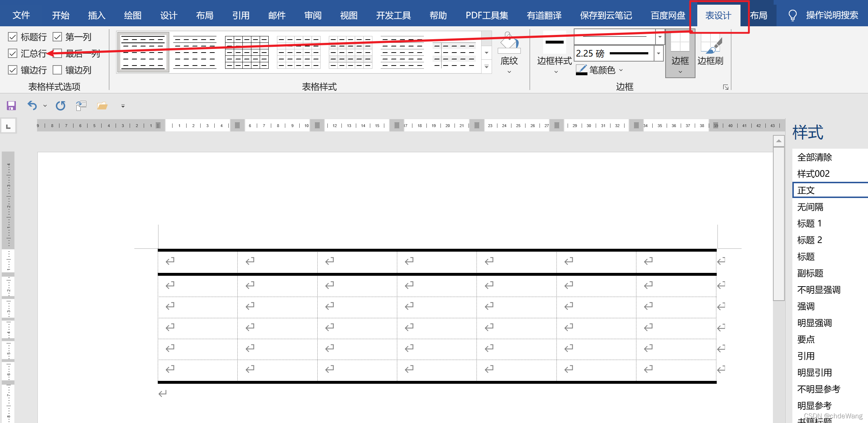Click the Undo arrow icon
The height and width of the screenshot is (423, 868).
tap(32, 105)
